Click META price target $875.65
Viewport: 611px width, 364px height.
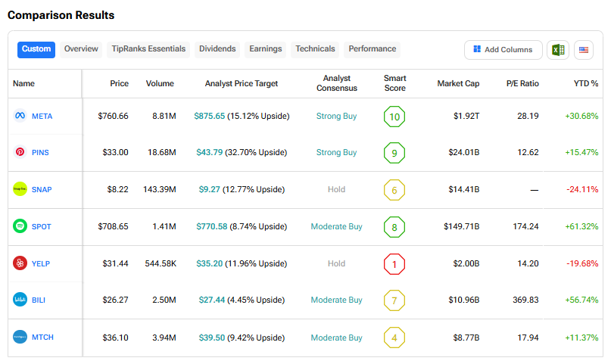click(209, 116)
